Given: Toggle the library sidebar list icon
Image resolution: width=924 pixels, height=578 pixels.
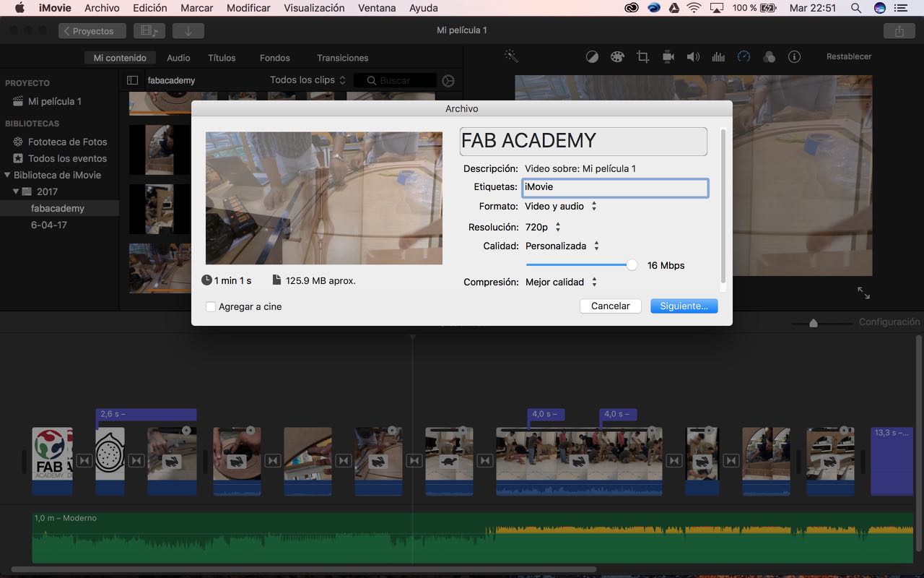Looking at the screenshot, I should point(132,80).
